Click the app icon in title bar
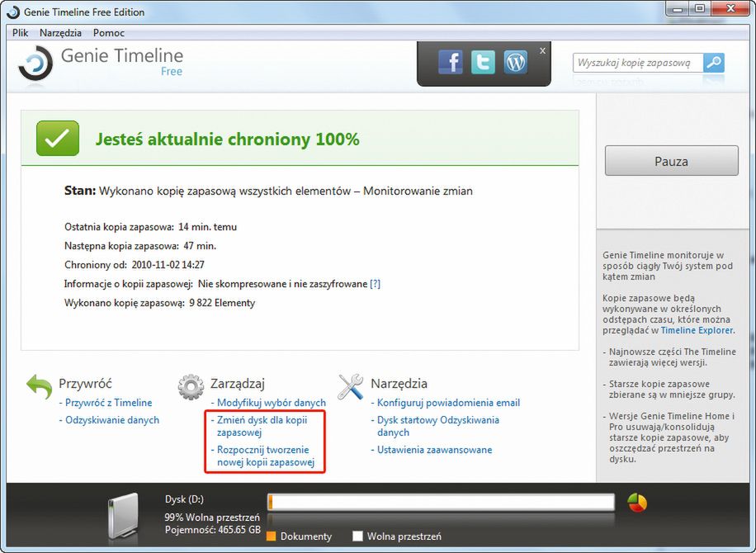 13,12
